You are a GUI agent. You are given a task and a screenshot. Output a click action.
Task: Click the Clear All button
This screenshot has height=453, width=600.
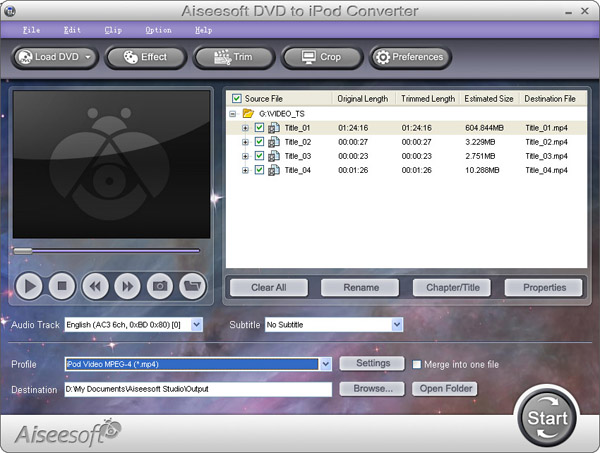(269, 288)
